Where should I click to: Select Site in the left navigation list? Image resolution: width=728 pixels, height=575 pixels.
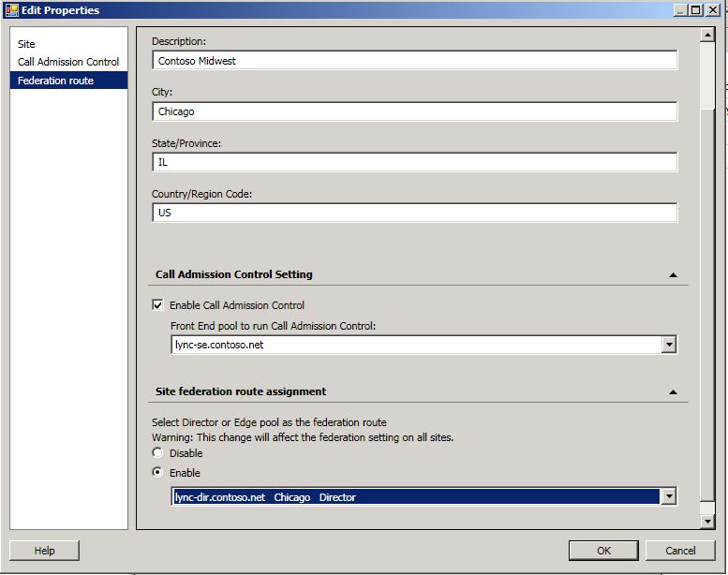tap(26, 44)
